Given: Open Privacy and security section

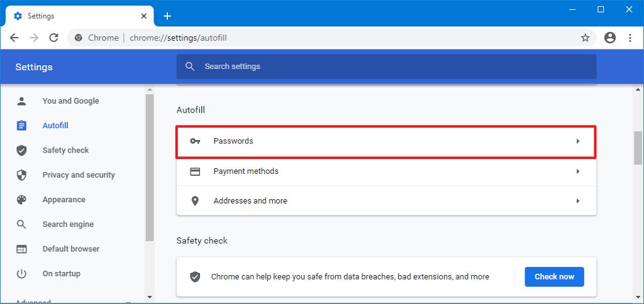Looking at the screenshot, I should coord(78,175).
